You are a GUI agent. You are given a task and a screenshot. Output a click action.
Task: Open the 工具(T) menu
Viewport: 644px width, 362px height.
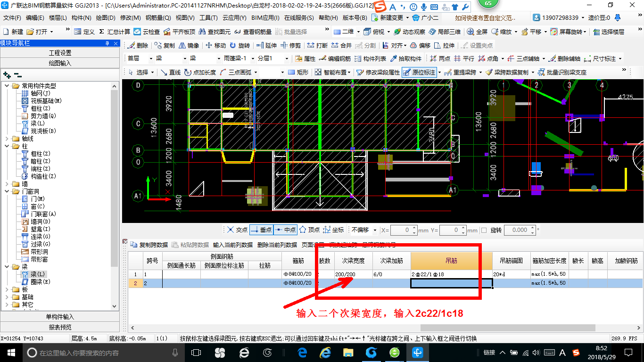[208, 17]
